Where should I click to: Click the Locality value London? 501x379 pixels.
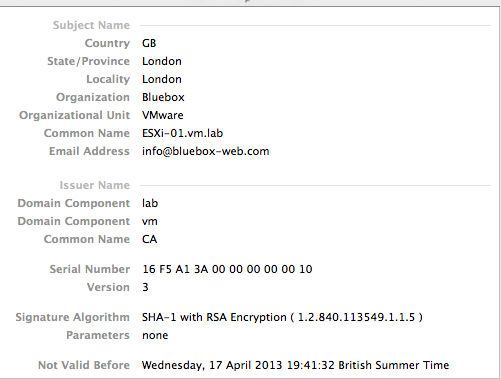[x=162, y=79]
